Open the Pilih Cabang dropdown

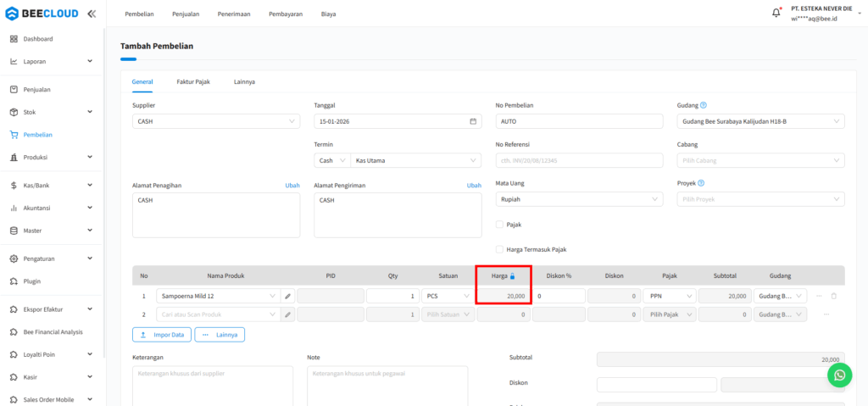coord(760,161)
